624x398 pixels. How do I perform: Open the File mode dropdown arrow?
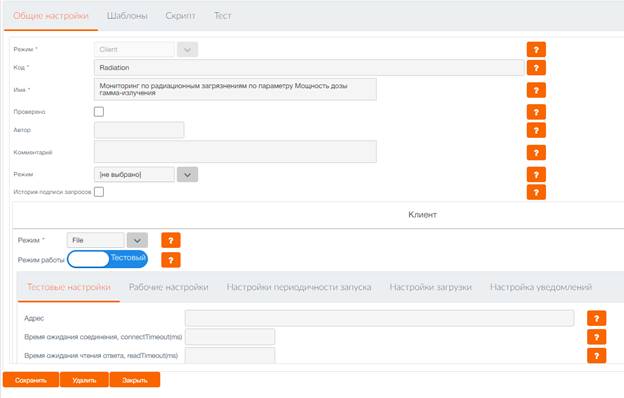point(137,240)
